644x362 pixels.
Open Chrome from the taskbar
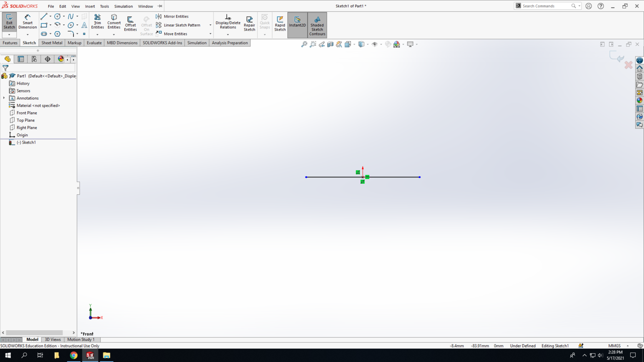coord(74,355)
